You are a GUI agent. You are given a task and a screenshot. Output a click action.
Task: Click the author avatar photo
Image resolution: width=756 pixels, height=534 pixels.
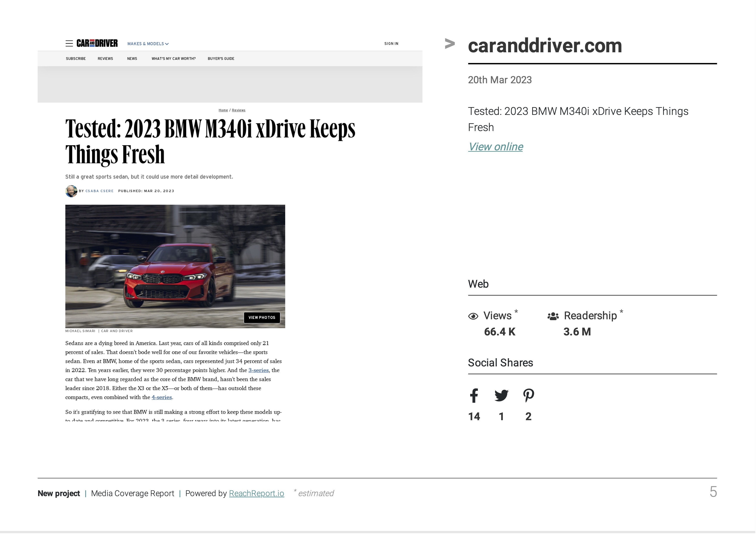[71, 191]
